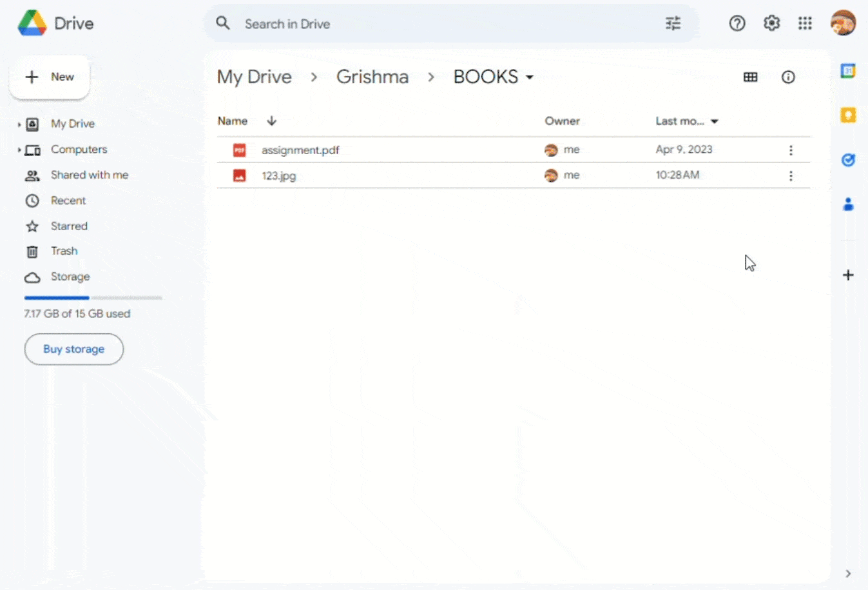Open more actions for 123.jpg
Screen dimensions: 868x590
point(791,175)
